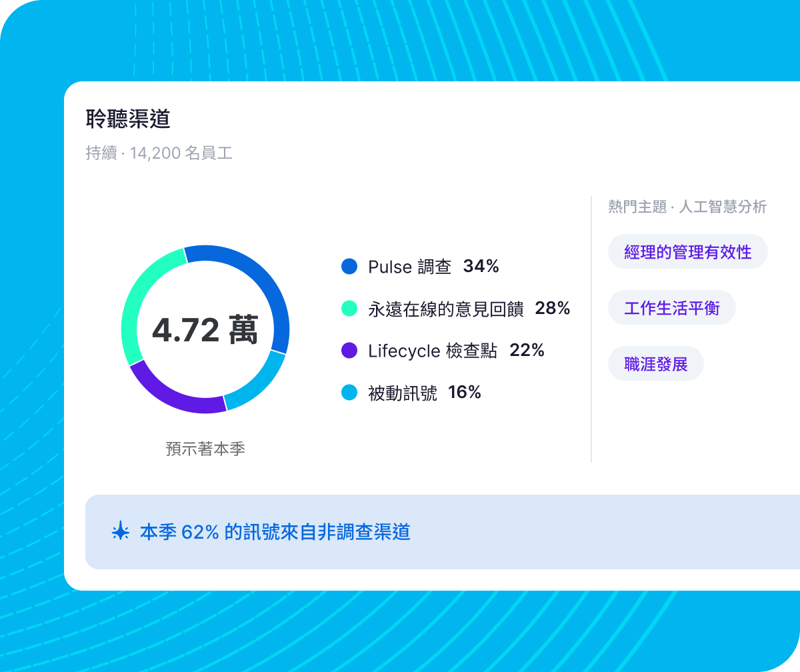
Task: Click the 持續 · 14,200 名員工 subtitle
Action: (x=159, y=153)
